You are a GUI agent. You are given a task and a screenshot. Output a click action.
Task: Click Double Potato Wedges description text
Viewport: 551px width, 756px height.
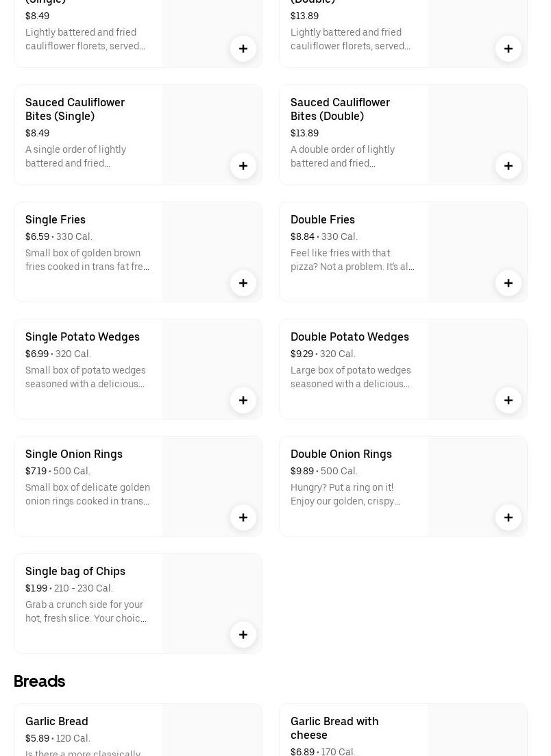click(351, 377)
